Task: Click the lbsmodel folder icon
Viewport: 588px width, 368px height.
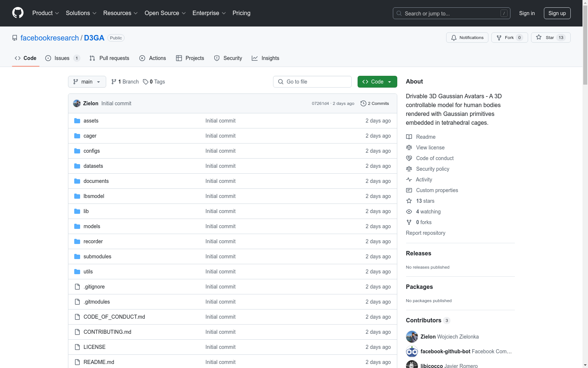Action: (77, 196)
